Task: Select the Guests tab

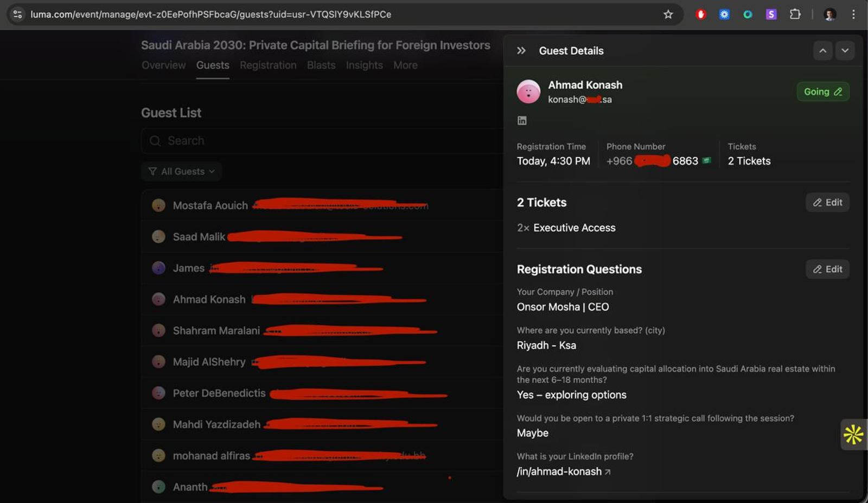Action: [213, 65]
